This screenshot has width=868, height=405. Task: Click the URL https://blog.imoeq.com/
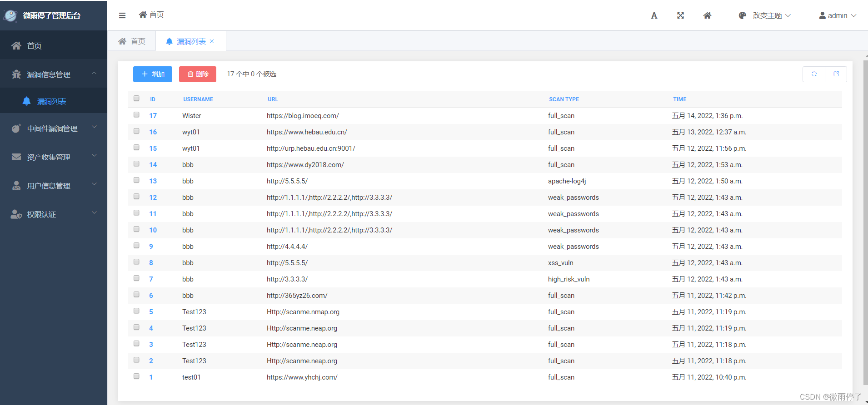tap(303, 116)
